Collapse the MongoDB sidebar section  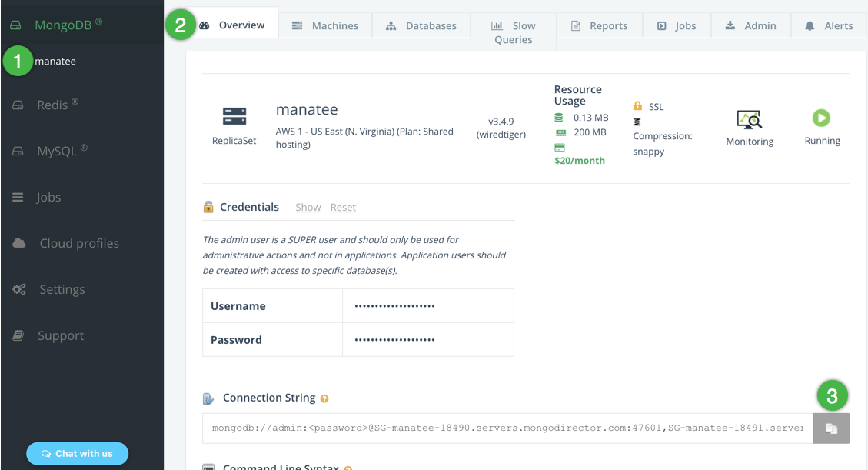pyautogui.click(x=62, y=25)
